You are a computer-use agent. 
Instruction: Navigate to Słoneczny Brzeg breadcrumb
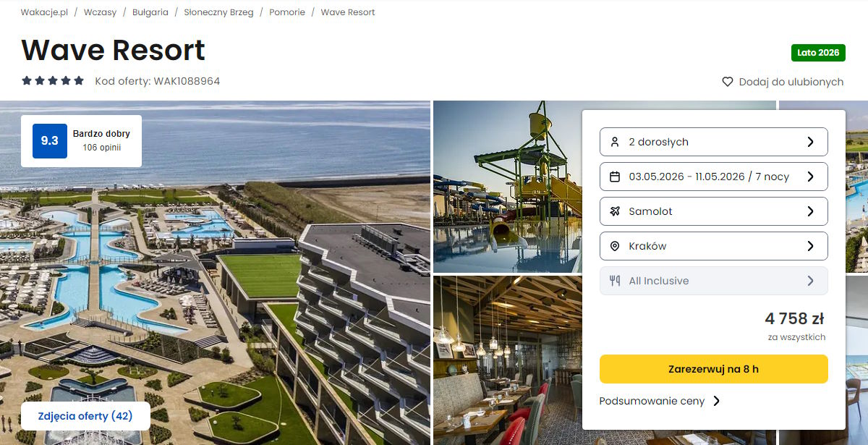coord(218,12)
